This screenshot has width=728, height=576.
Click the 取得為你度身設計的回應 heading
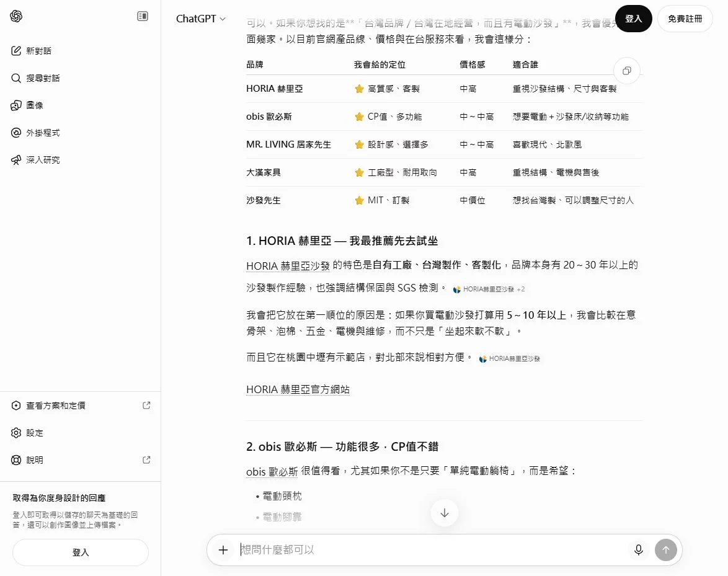point(59,498)
